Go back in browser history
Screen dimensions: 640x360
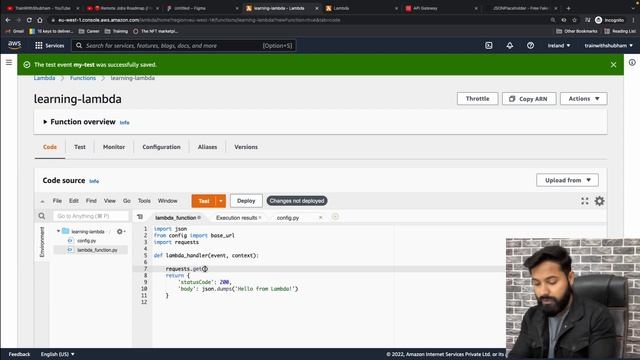[8, 20]
